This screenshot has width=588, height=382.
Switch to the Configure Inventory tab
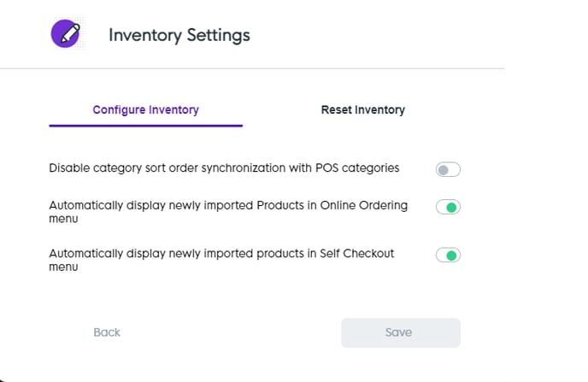pos(145,109)
